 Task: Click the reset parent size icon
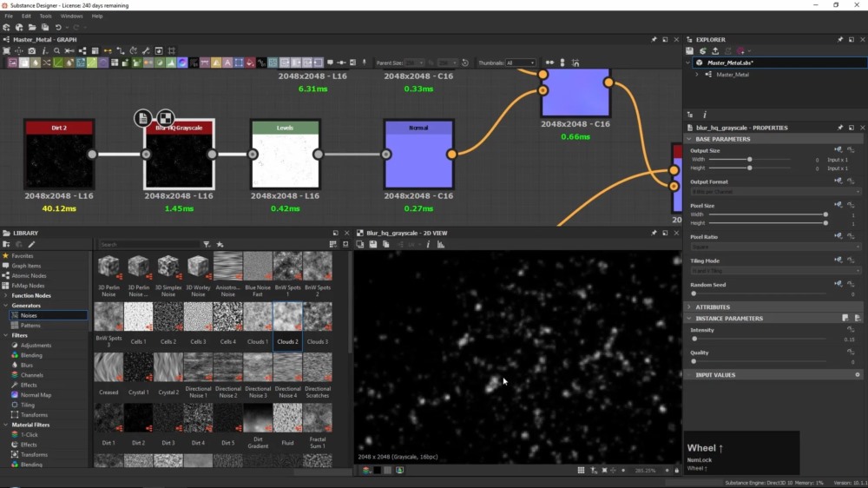click(465, 63)
